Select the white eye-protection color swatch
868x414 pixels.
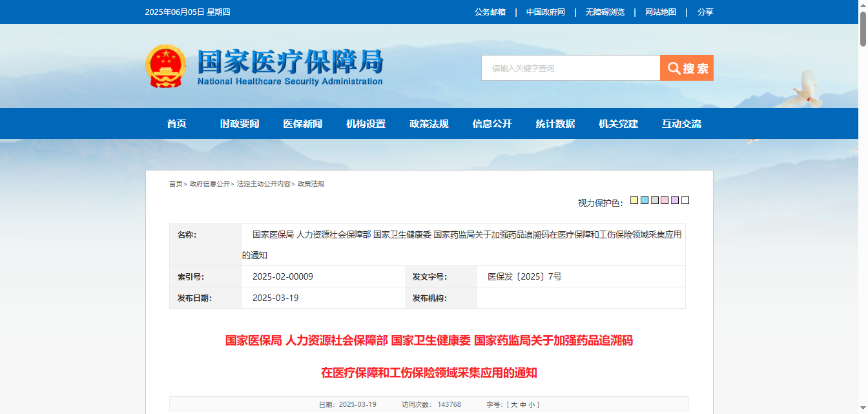tap(685, 200)
